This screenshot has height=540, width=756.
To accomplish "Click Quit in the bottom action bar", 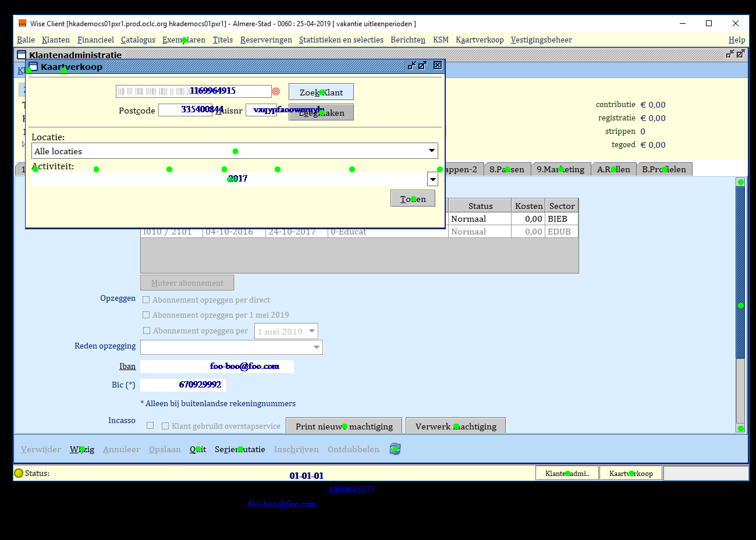I will 198,449.
